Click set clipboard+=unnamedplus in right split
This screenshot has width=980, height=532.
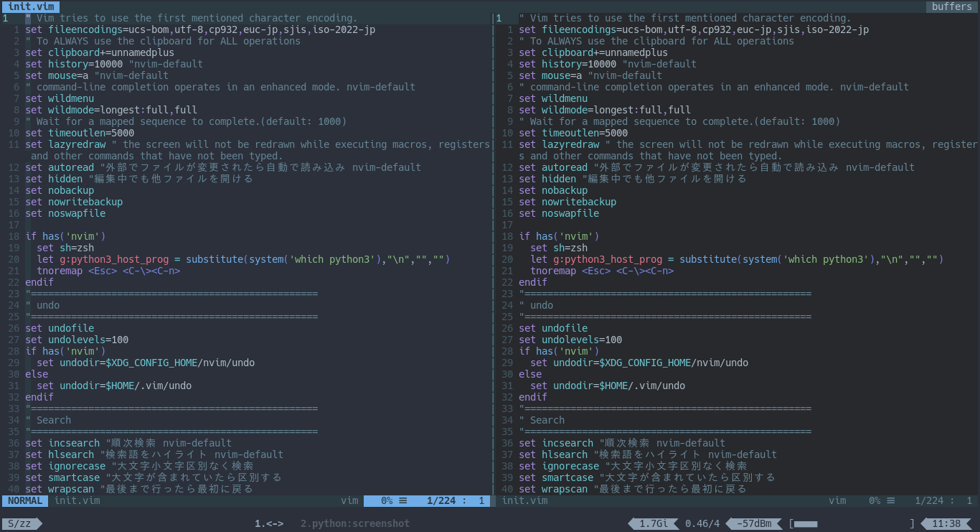click(x=593, y=52)
